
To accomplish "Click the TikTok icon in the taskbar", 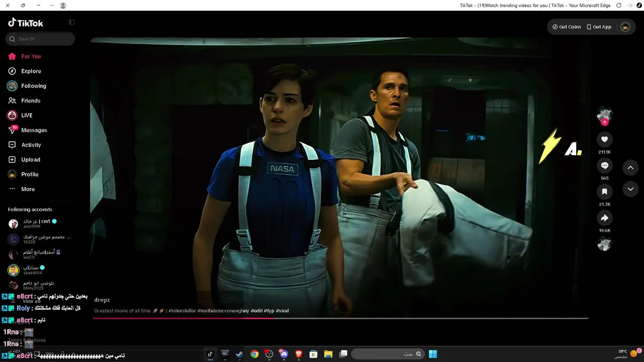I will click(x=210, y=354).
